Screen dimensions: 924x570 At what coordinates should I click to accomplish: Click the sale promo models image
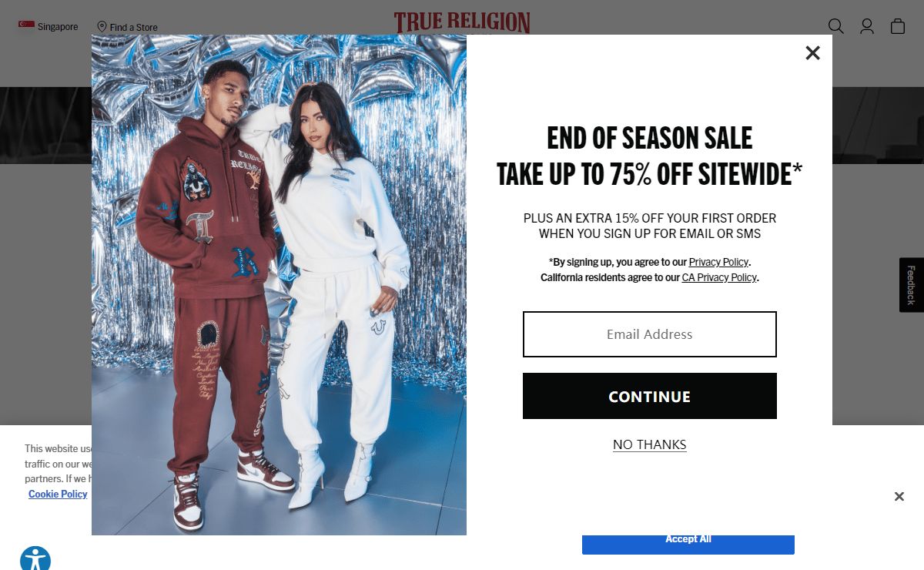point(279,285)
